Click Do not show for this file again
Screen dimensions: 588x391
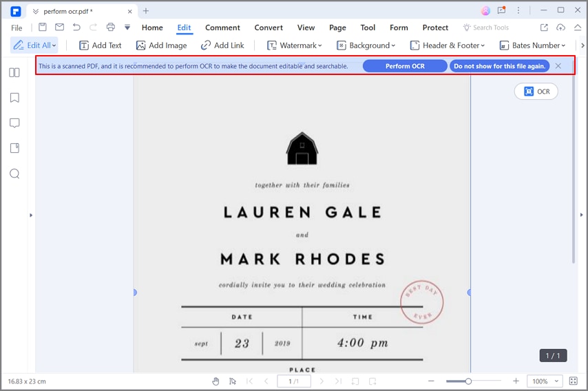499,66
